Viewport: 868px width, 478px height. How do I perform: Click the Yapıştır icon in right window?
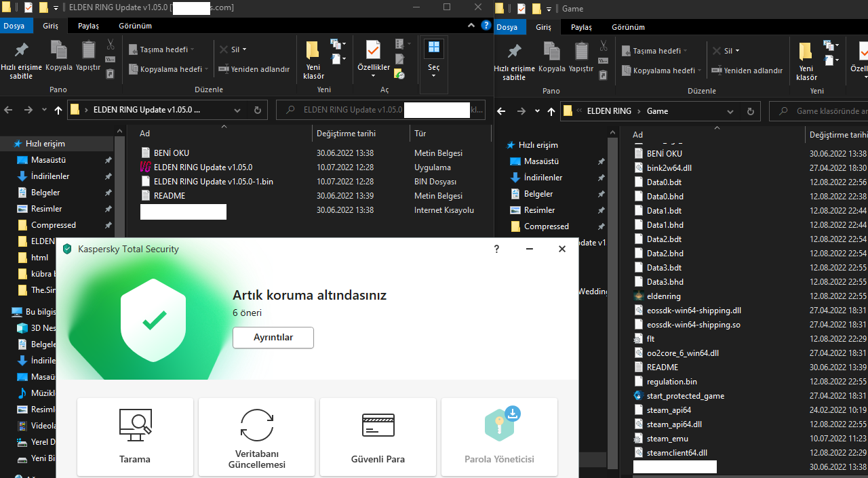[581, 58]
